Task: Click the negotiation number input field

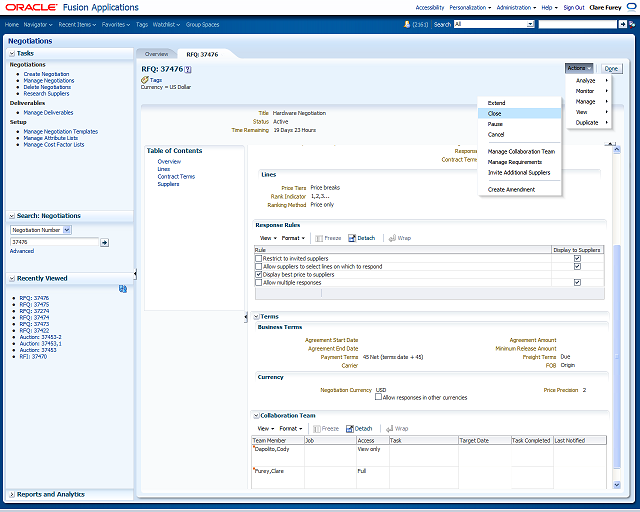Action: 54,242
